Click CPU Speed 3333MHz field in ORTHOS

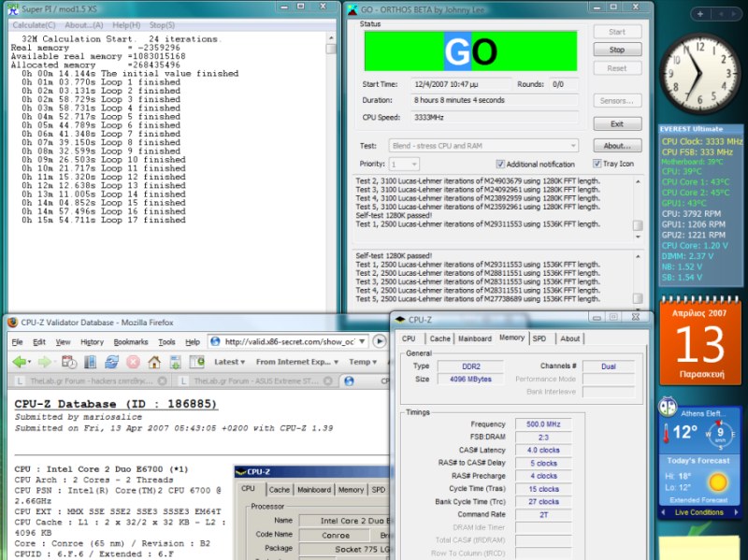tap(495, 118)
